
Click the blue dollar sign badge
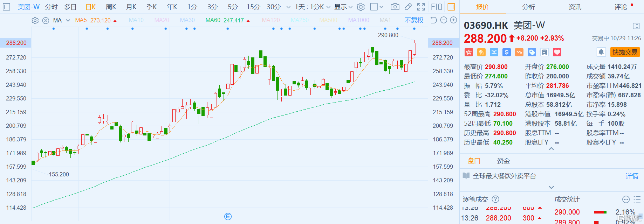pyautogui.click(x=507, y=52)
